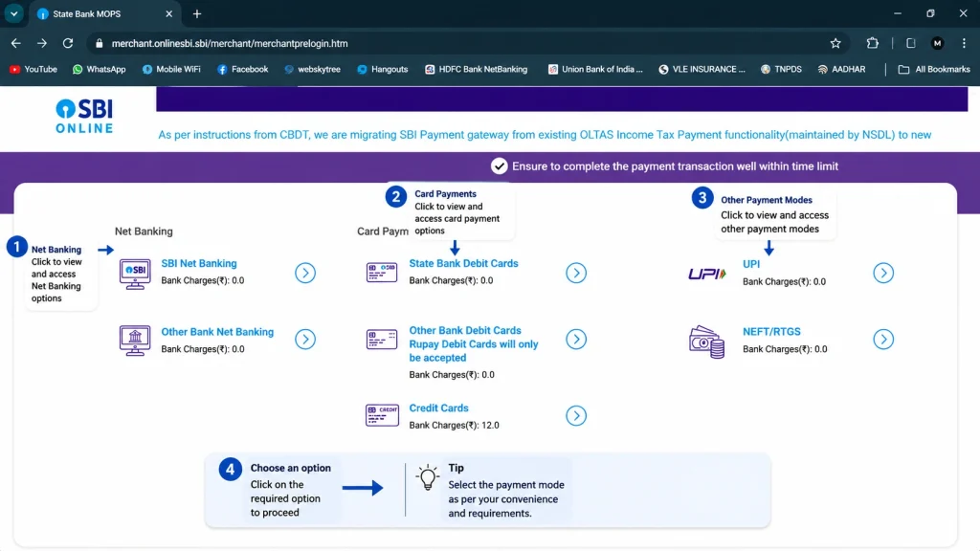Reload the current page
Screen dimensions: 980x551
click(68, 43)
